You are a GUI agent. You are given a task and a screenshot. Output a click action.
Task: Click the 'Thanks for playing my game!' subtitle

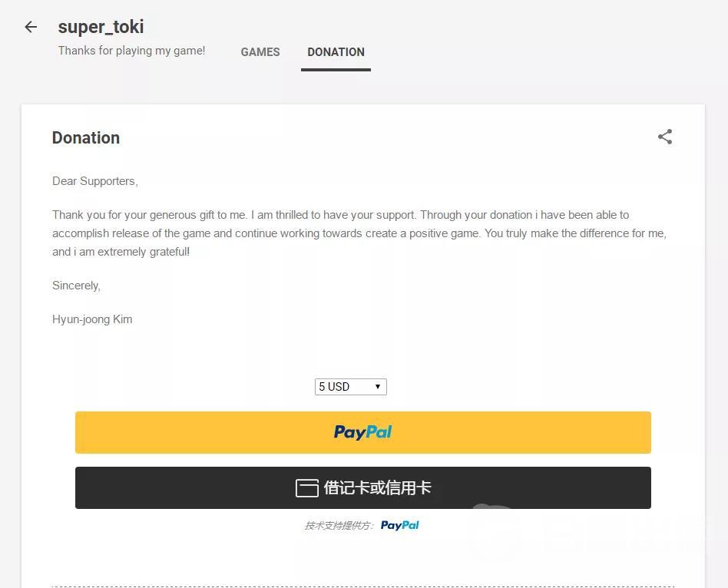pos(131,51)
